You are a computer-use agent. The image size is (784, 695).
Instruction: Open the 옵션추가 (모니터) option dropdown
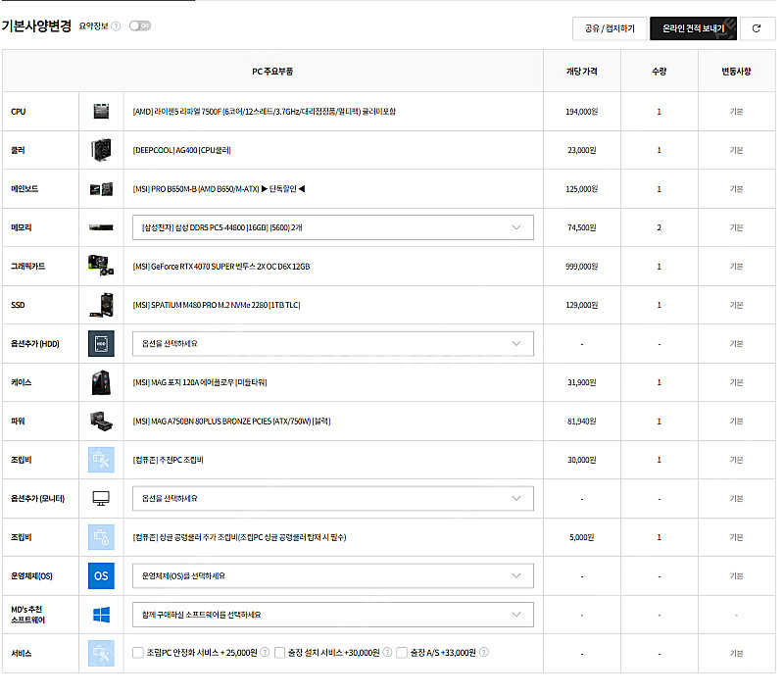coord(333,499)
